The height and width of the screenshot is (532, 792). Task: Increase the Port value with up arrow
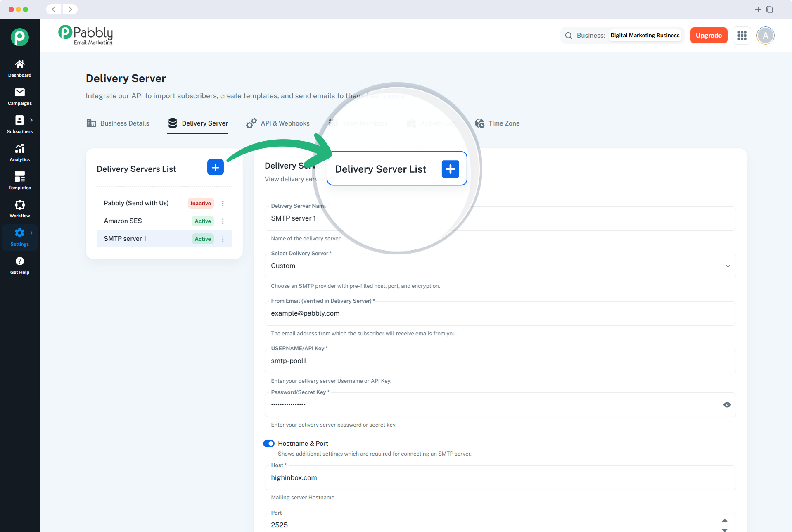pos(725,520)
